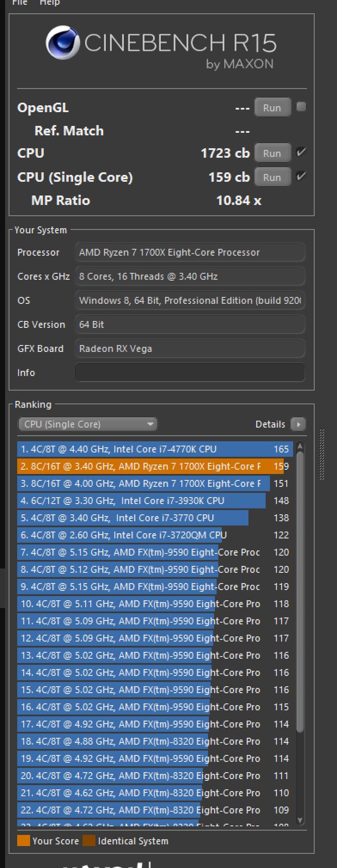Click the GFX Board Radeon RX Vega field
Image resolution: width=337 pixels, height=868 pixels.
pyautogui.click(x=190, y=348)
